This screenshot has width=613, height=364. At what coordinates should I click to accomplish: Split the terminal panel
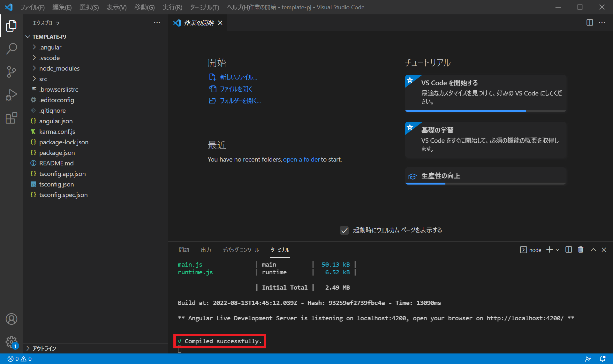569,250
